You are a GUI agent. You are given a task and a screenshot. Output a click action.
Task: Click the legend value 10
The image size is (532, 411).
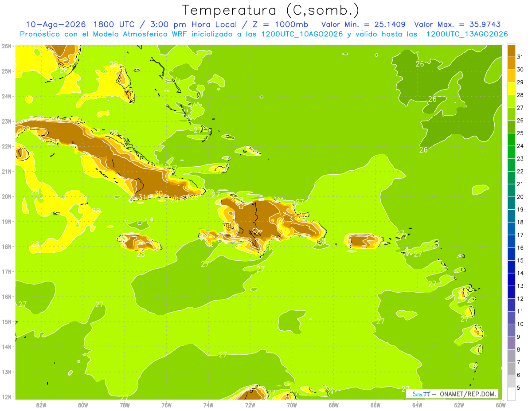tap(520, 324)
